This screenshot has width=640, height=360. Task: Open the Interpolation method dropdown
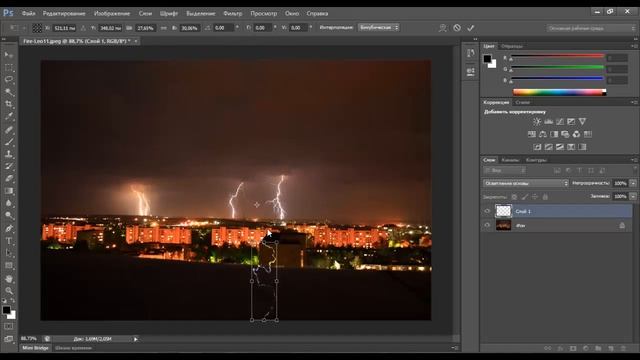(378, 27)
